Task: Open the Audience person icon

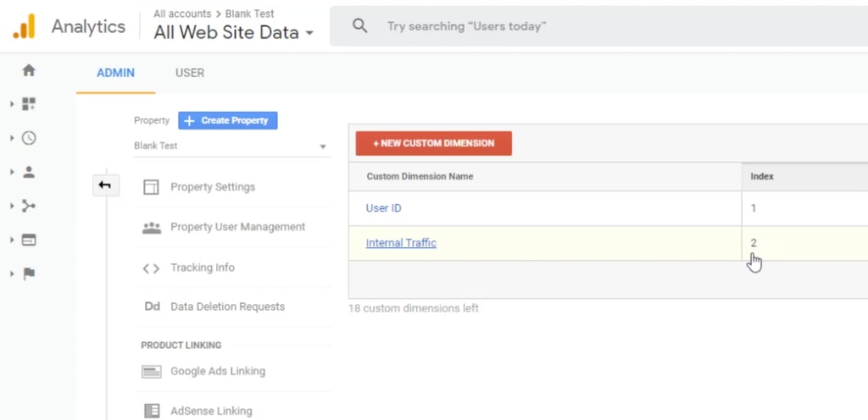Action: click(x=29, y=172)
